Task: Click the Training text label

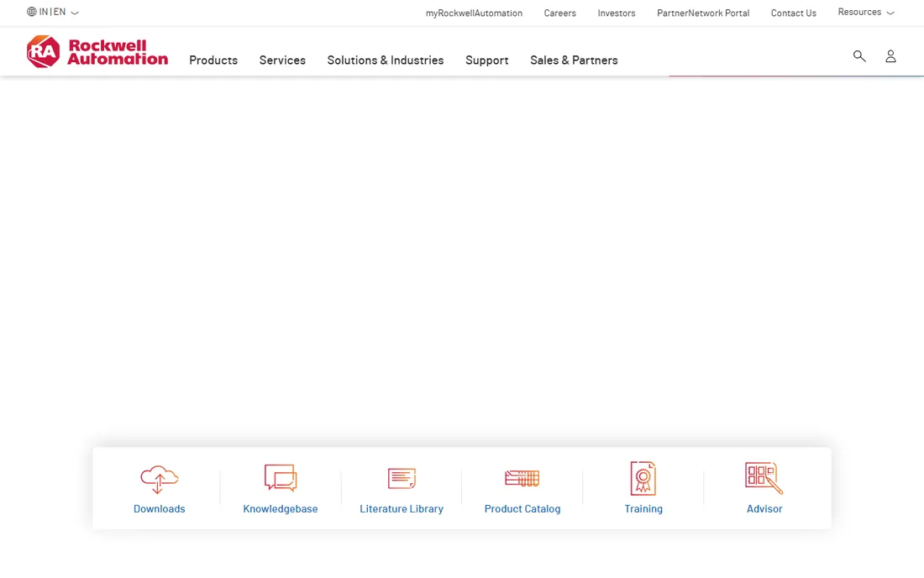Action: 643,508
